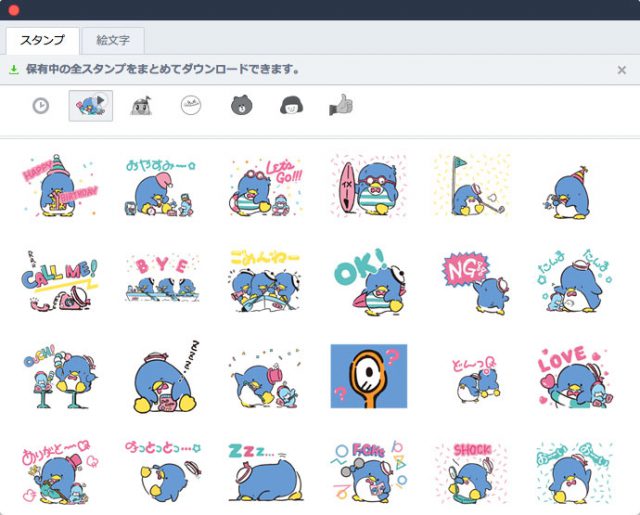Click the green download arrow icon

(14, 70)
